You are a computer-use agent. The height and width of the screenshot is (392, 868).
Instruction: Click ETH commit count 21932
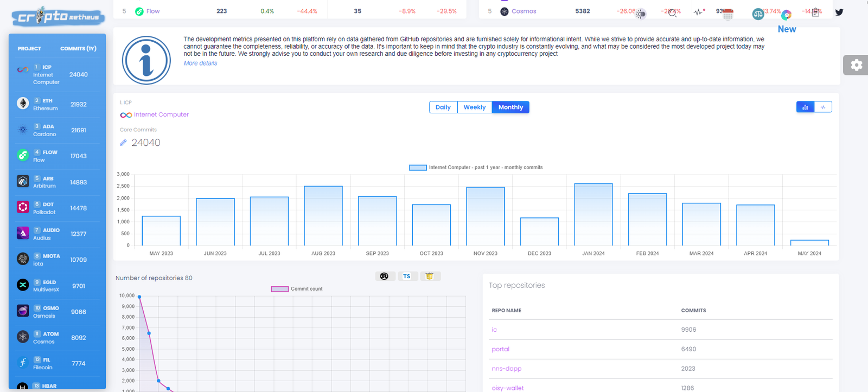(79, 105)
